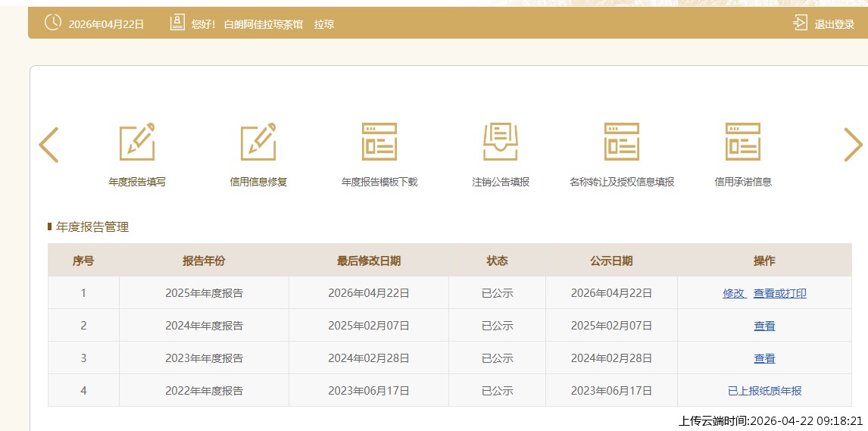The width and height of the screenshot is (868, 431).
Task: Click 修改 link for 2025 annual report
Action: (733, 293)
